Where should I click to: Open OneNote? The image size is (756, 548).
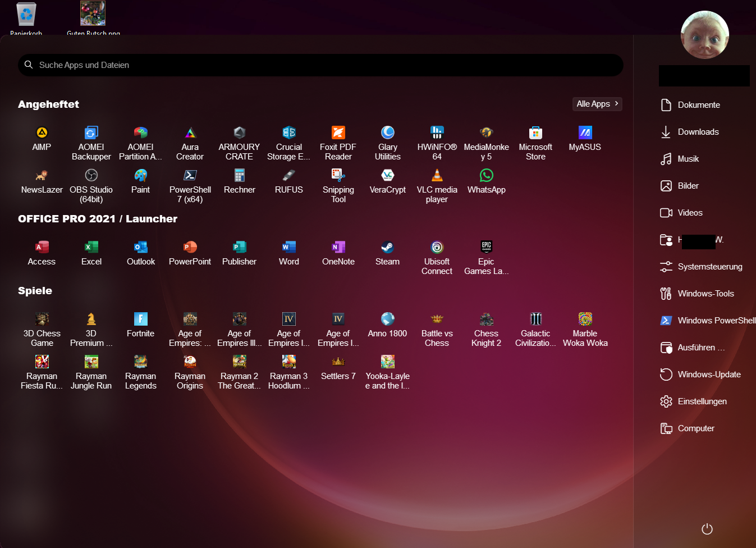338,253
